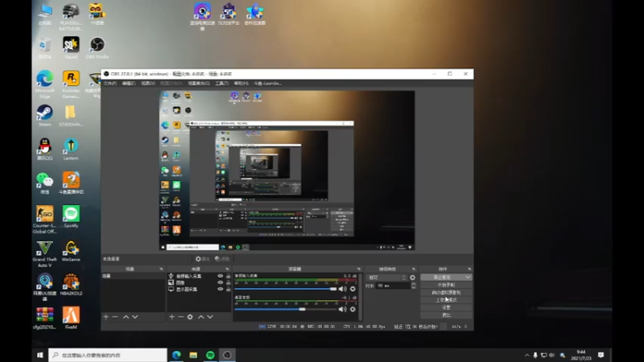The width and height of the screenshot is (644, 362).
Task: Click the studio mode button
Action: tap(446, 300)
